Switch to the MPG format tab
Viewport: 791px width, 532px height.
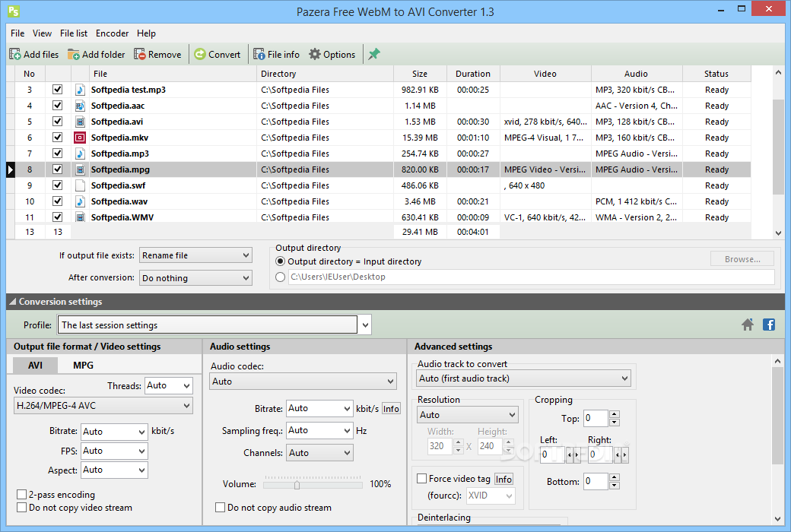(x=83, y=365)
